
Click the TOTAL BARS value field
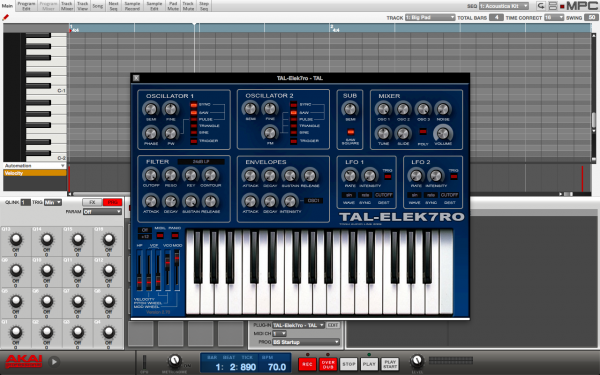point(496,18)
